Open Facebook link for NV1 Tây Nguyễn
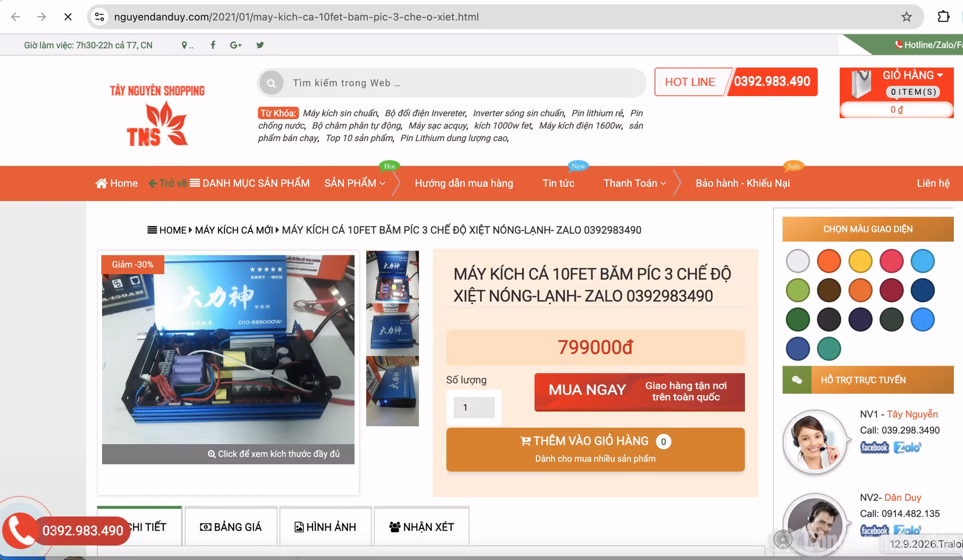963x560 pixels. tap(874, 447)
